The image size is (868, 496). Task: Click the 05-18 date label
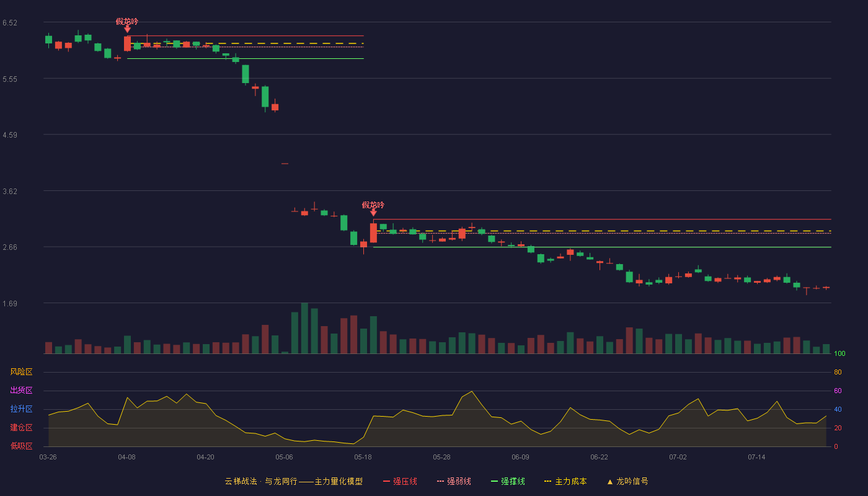(363, 457)
